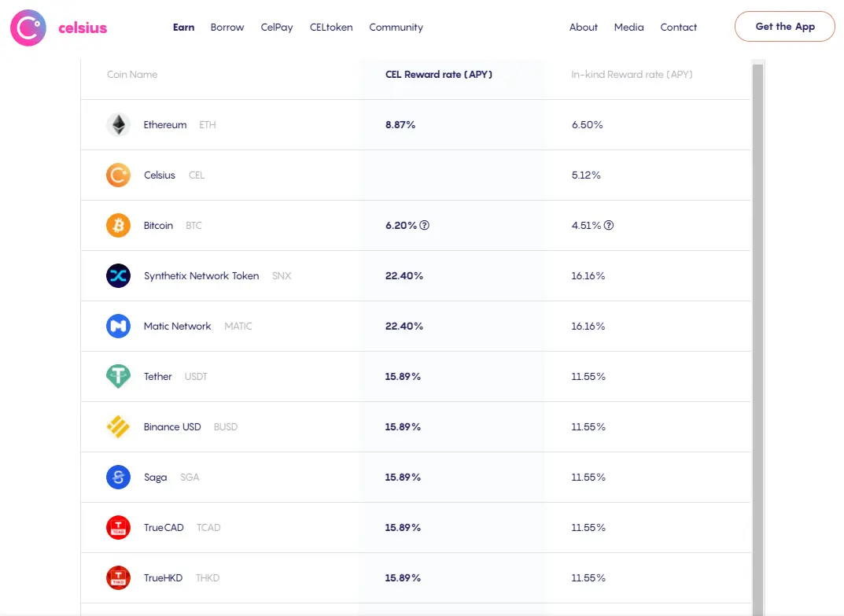The image size is (844, 616).
Task: Click the SNX ticker label
Action: pyautogui.click(x=282, y=275)
